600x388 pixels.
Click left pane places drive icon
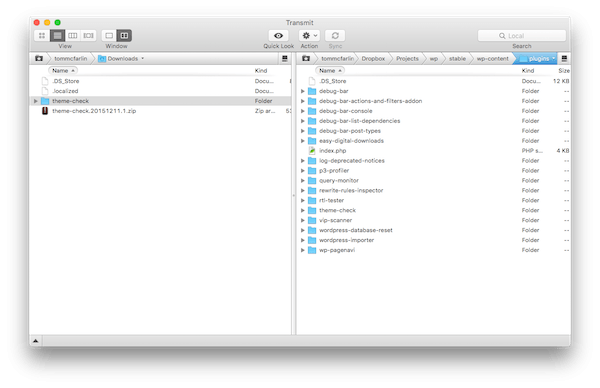[x=39, y=59]
